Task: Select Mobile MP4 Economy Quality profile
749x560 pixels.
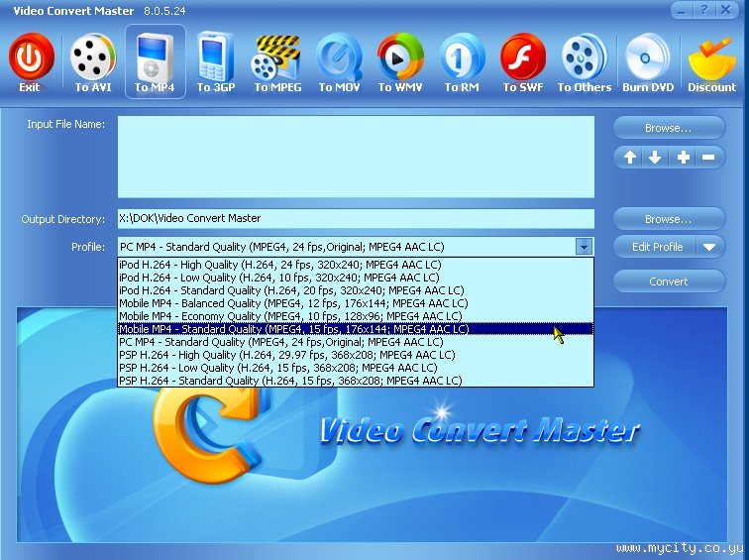Action: (x=356, y=316)
